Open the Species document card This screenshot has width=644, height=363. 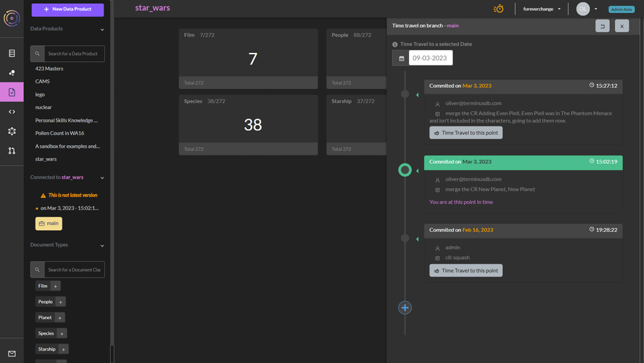(x=248, y=125)
